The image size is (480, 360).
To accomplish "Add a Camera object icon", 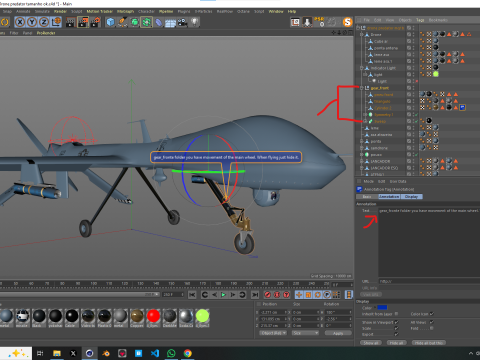I will (182, 22).
